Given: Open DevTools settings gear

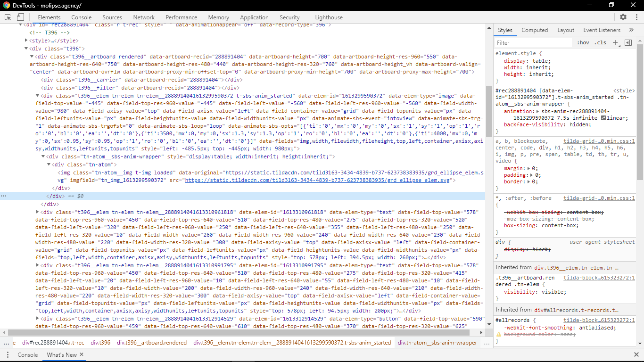Looking at the screenshot, I should coord(623,17).
